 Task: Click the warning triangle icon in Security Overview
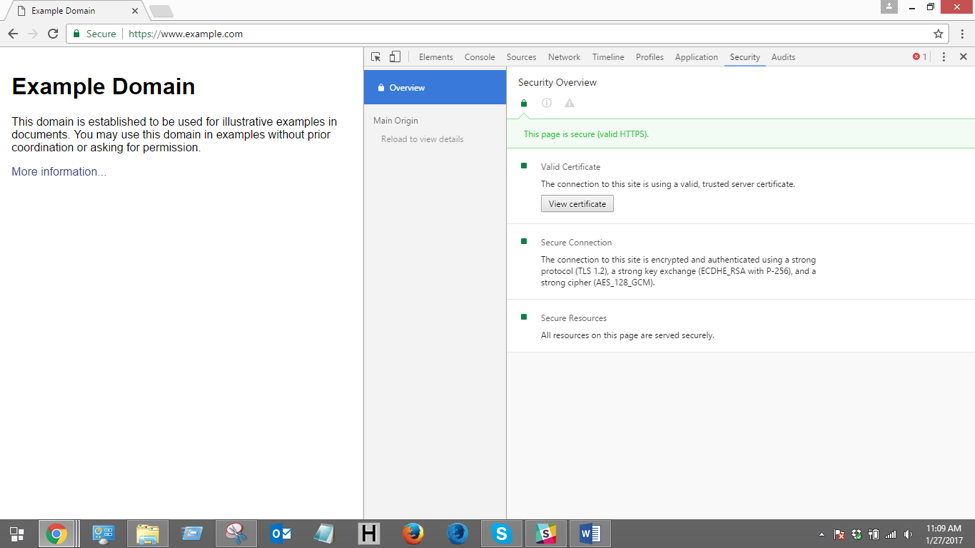tap(570, 103)
